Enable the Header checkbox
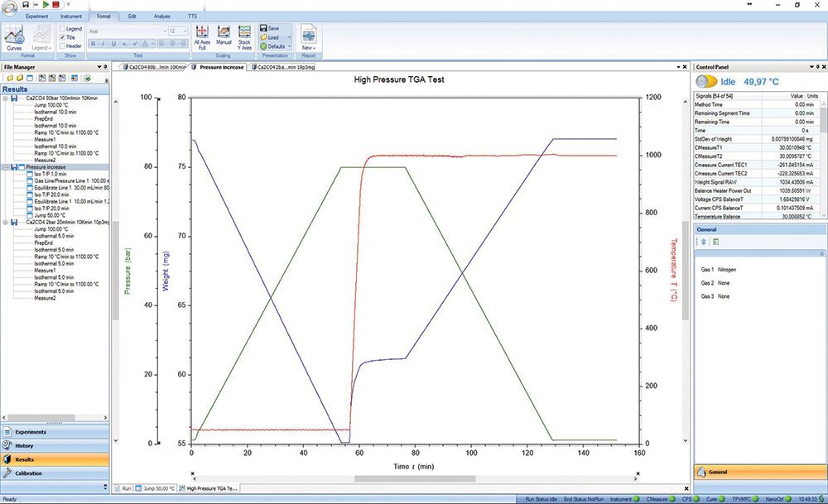The width and height of the screenshot is (828, 504). tap(64, 46)
